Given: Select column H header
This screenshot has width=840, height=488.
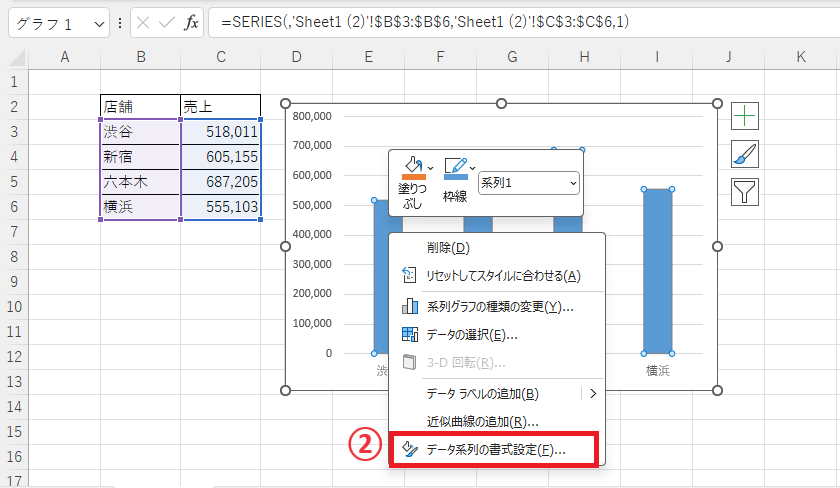Looking at the screenshot, I should tap(584, 57).
